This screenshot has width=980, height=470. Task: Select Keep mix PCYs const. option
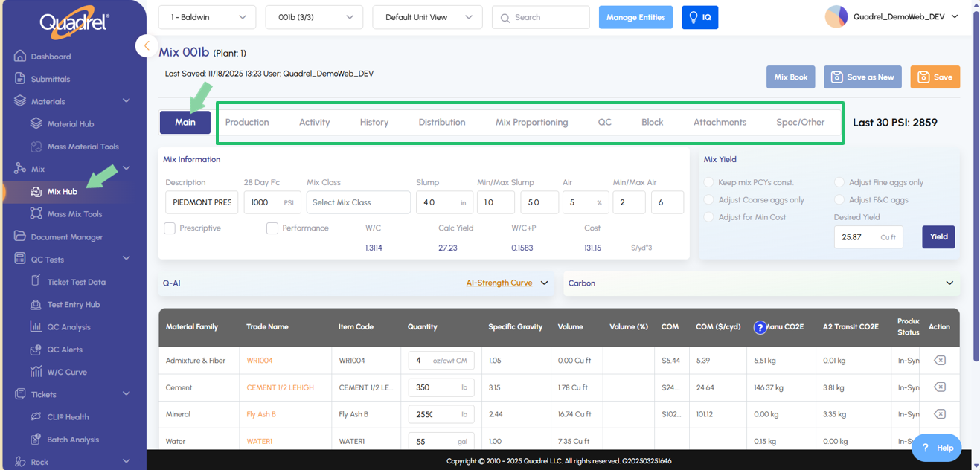pyautogui.click(x=709, y=182)
